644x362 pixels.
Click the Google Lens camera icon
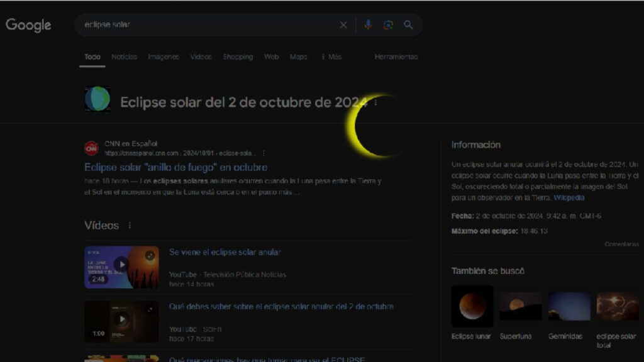pyautogui.click(x=388, y=25)
